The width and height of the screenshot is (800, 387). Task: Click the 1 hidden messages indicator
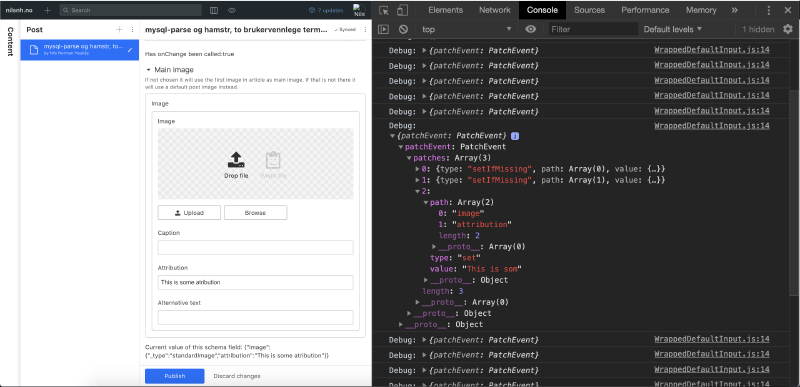pos(758,30)
